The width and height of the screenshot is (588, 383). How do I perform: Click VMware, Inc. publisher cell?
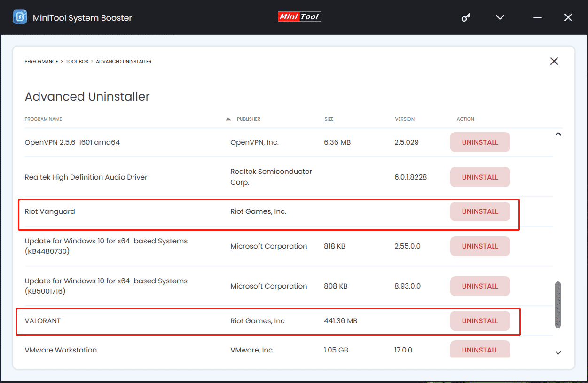[252, 350]
